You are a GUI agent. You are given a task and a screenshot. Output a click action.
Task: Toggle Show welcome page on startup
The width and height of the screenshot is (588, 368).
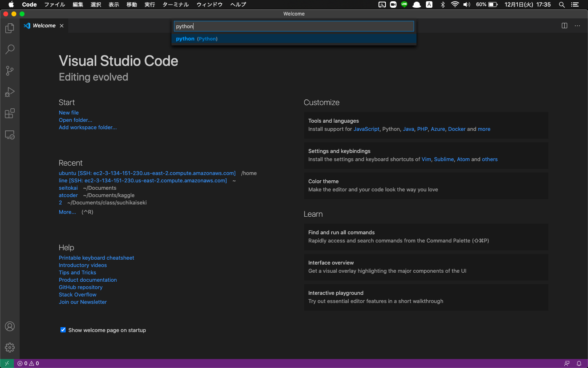point(63,330)
